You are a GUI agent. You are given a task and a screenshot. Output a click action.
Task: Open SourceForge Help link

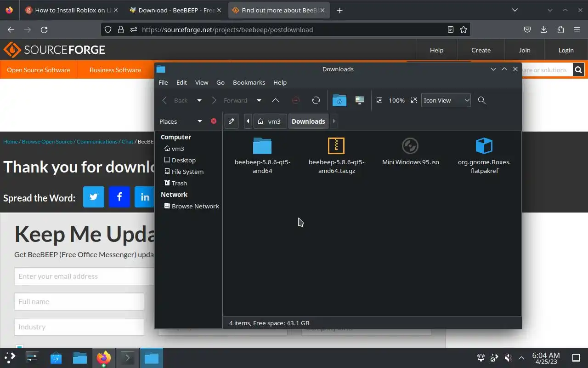[x=436, y=50]
